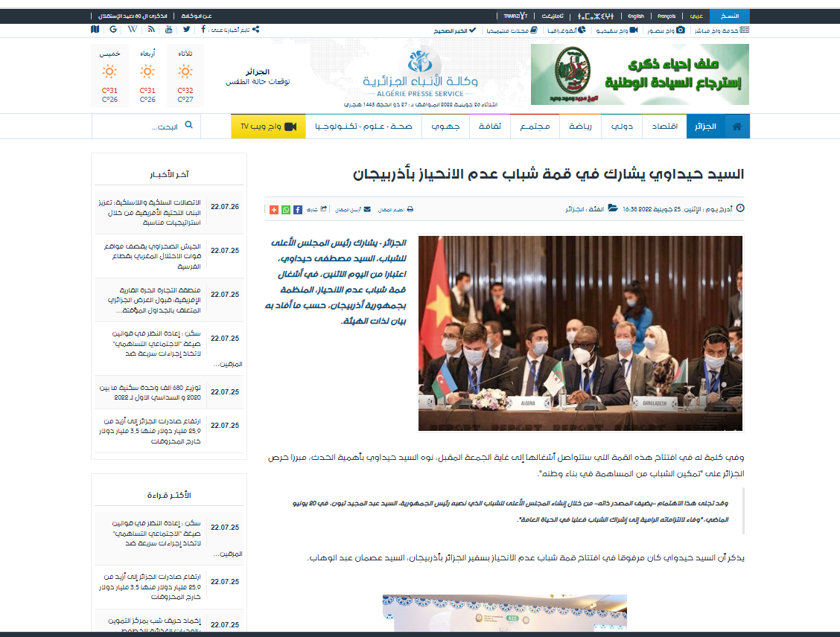This screenshot has width=840, height=637.
Task: Open واج فيديو video camera icon
Action: point(634,30)
